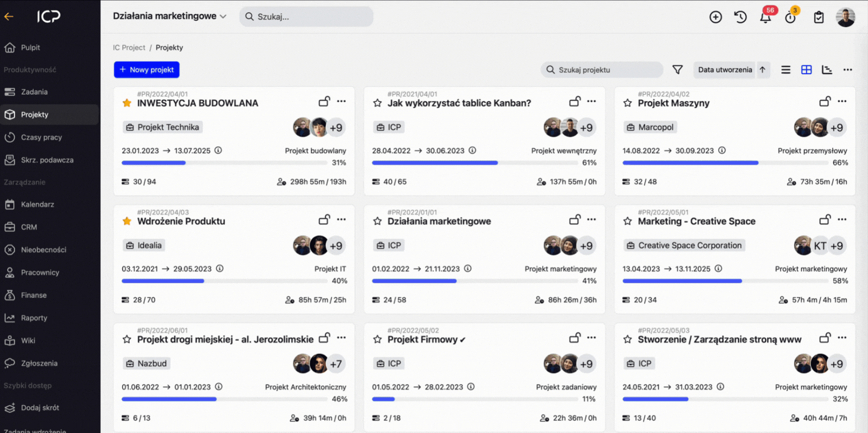Toggle favorite star on Projekt drogi miejskiej
Image resolution: width=868 pixels, height=433 pixels.
pyautogui.click(x=127, y=339)
